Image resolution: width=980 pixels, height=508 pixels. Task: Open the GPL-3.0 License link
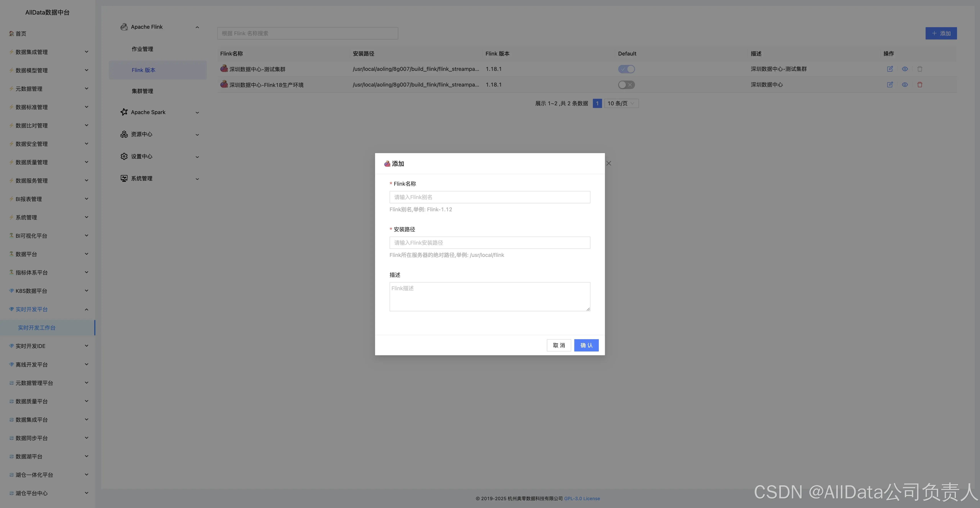coord(582,498)
